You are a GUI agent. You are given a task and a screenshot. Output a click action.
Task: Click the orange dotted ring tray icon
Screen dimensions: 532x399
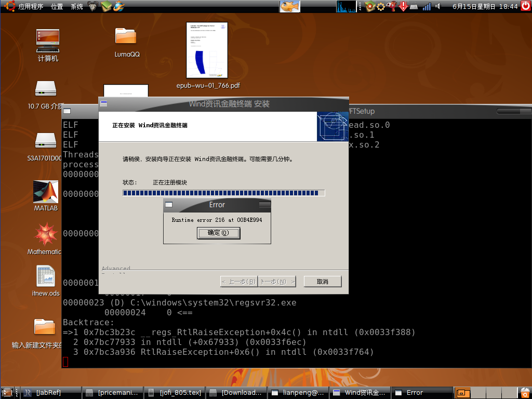[x=381, y=6]
